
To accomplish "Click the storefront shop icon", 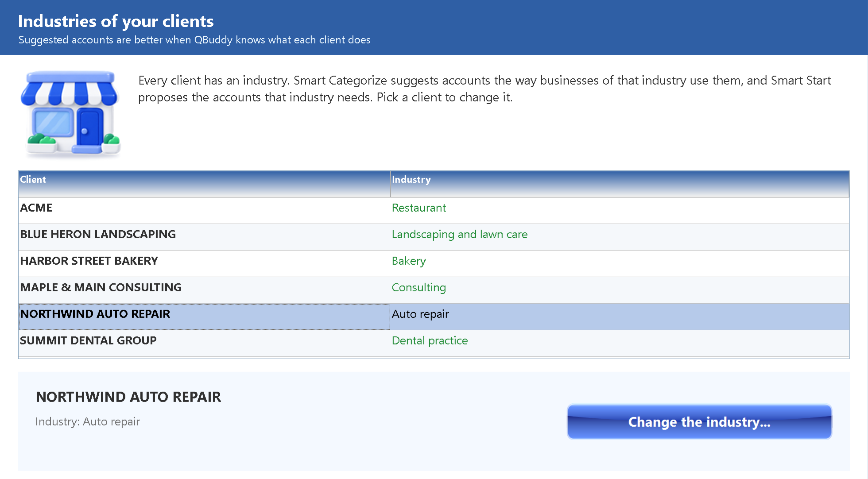I will pos(71,113).
